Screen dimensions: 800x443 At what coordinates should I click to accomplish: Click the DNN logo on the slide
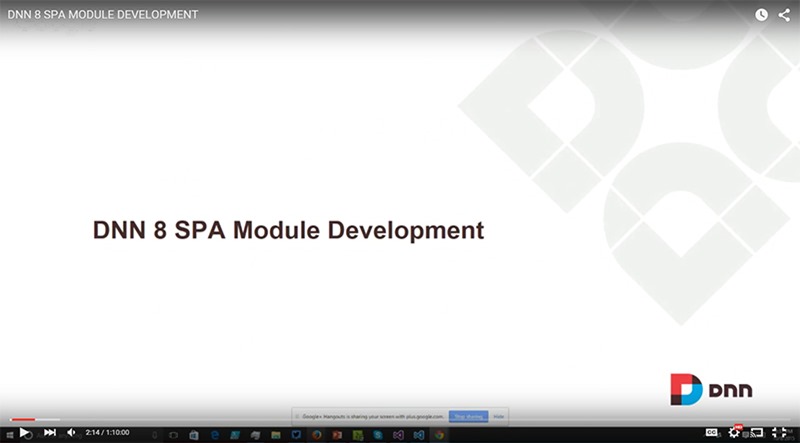coord(711,389)
